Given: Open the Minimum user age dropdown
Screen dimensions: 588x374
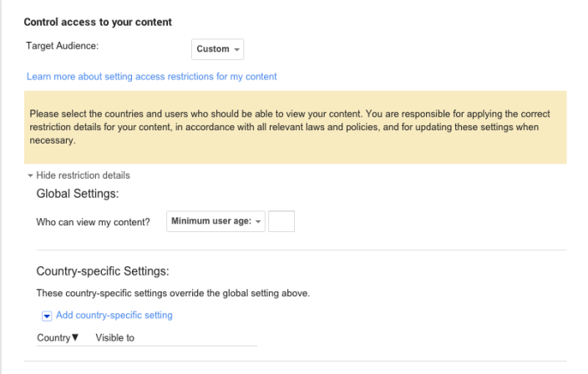Looking at the screenshot, I should click(x=215, y=221).
